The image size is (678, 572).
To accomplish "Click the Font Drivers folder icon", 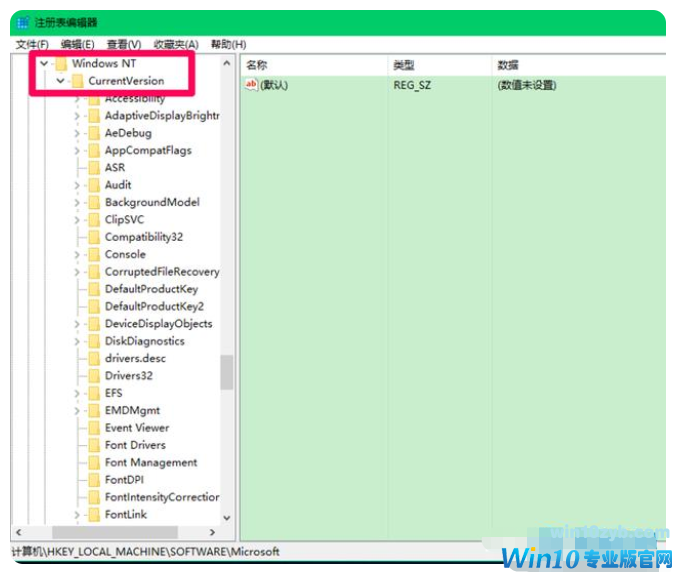I will click(x=94, y=445).
